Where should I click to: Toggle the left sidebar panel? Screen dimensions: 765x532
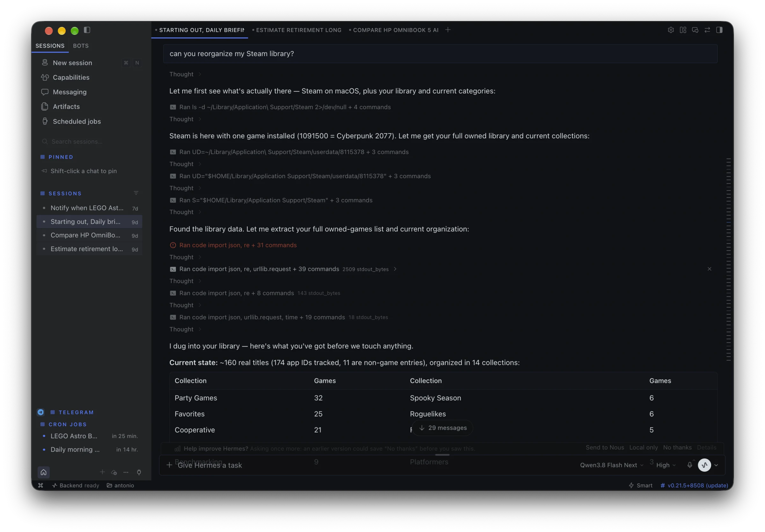coord(87,30)
